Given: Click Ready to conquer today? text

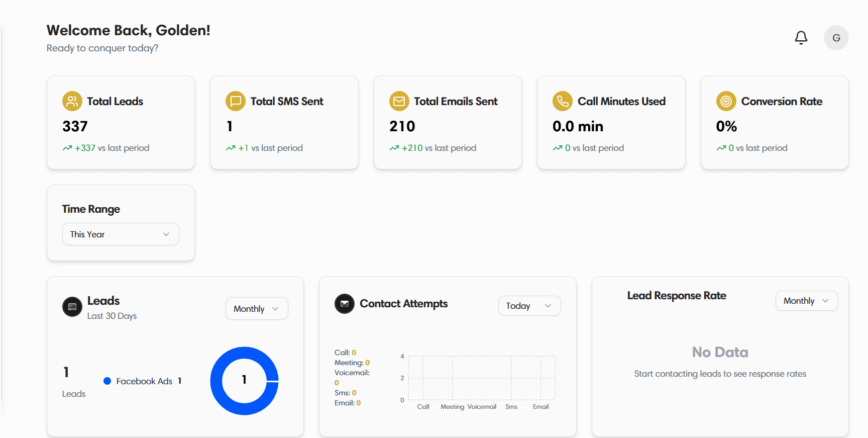Looking at the screenshot, I should [102, 48].
